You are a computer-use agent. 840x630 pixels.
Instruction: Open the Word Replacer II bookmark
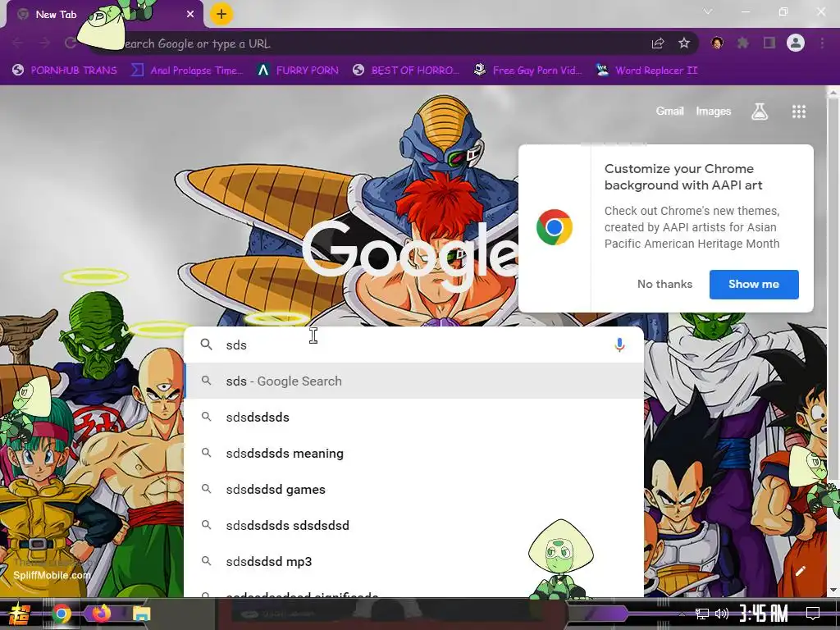[646, 71]
